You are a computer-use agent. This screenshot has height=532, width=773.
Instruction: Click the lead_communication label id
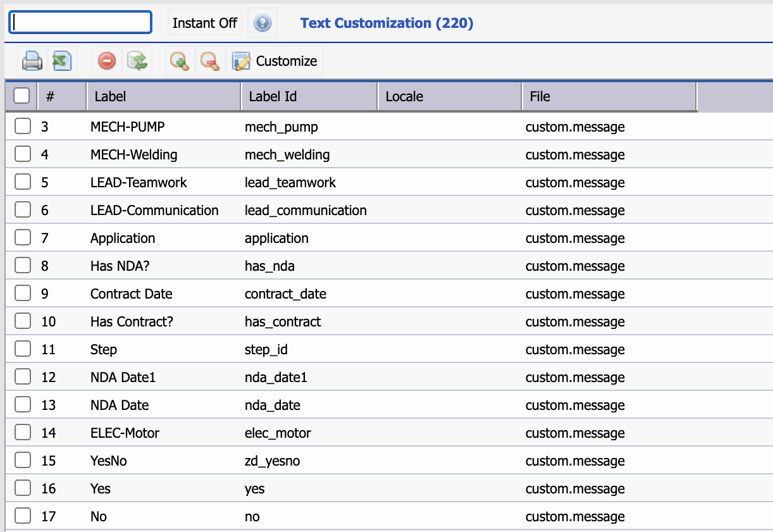coord(306,211)
